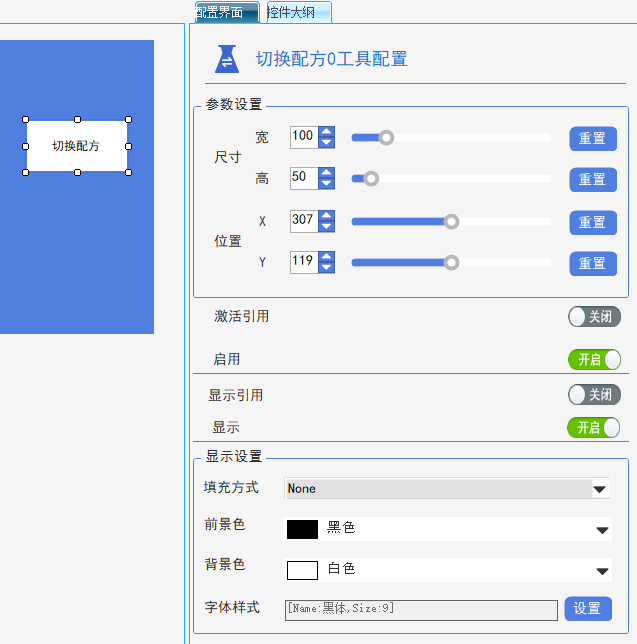Open the 控件大纲 tab

click(x=299, y=12)
